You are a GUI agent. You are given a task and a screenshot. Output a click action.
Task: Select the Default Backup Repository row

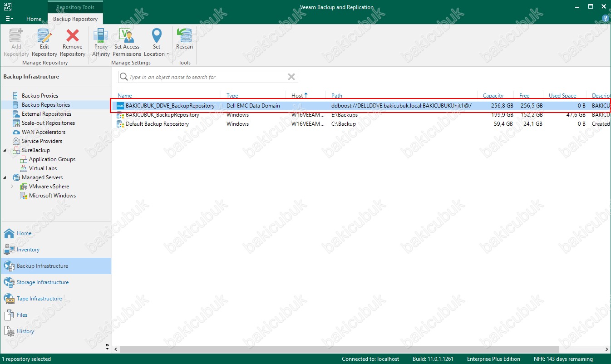pyautogui.click(x=361, y=124)
